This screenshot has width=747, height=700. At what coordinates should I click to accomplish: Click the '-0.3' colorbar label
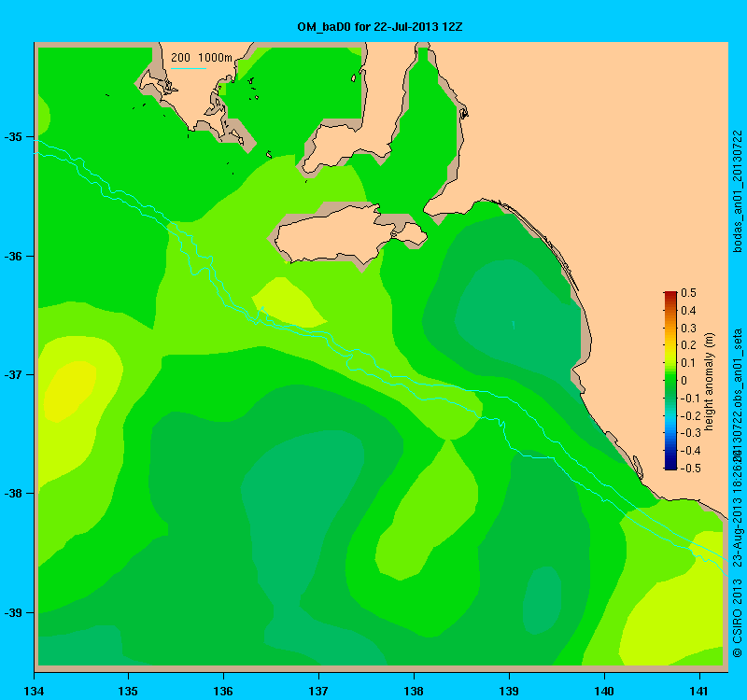[690, 433]
